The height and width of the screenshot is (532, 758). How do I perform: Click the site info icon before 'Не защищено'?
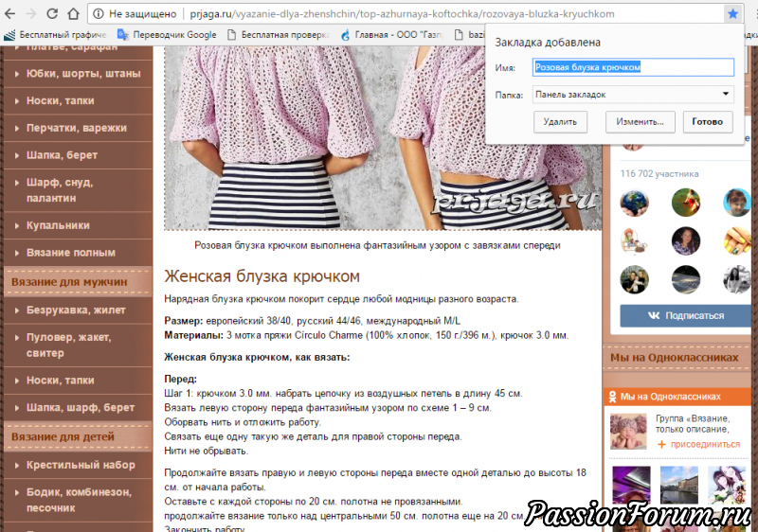pyautogui.click(x=99, y=14)
